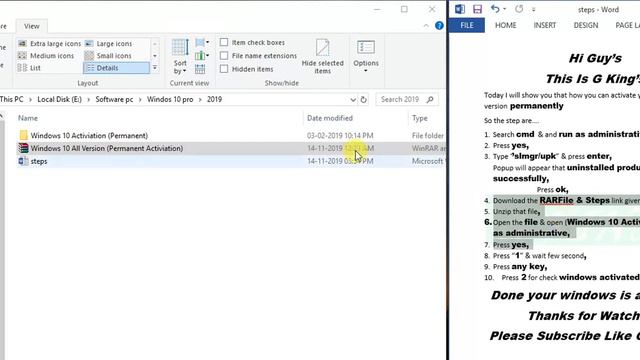Sort by Date modified column header

tap(330, 118)
